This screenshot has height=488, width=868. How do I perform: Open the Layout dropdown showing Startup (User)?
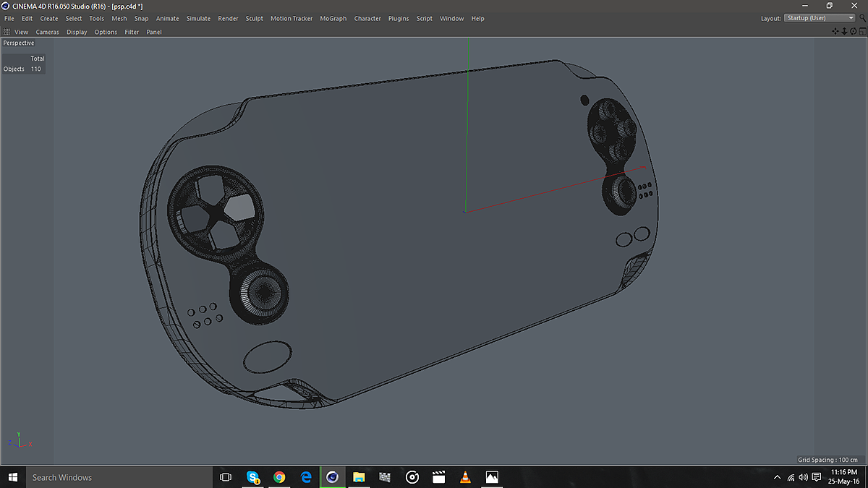(820, 18)
